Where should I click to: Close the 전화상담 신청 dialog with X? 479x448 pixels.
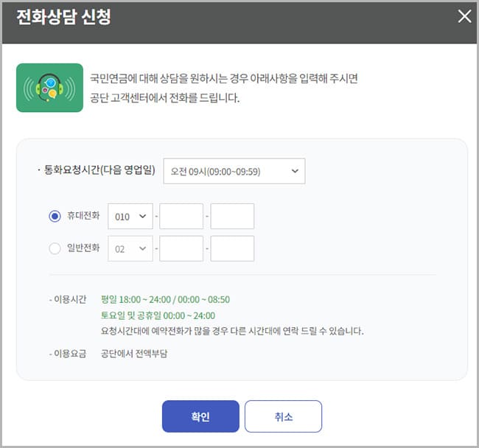[x=464, y=17]
